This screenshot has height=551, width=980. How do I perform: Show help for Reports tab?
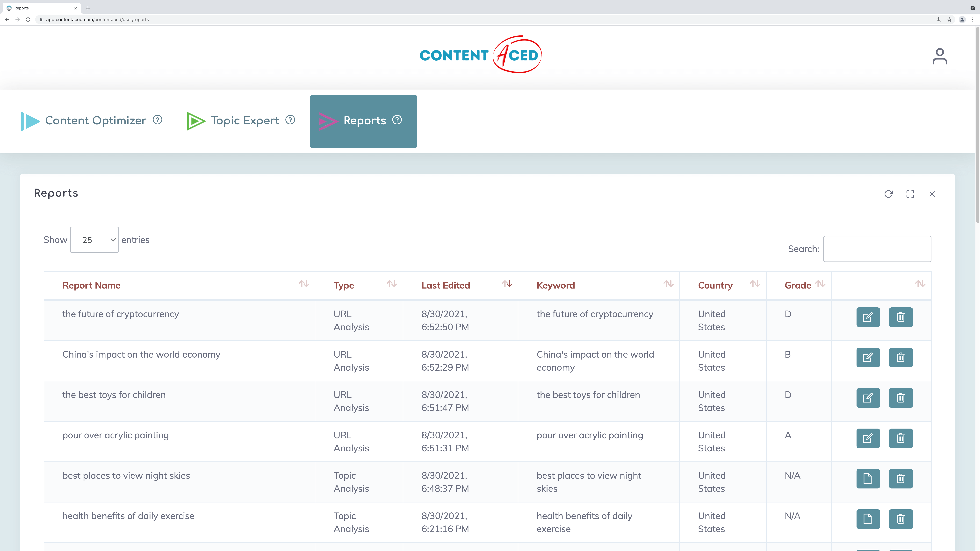[397, 120]
